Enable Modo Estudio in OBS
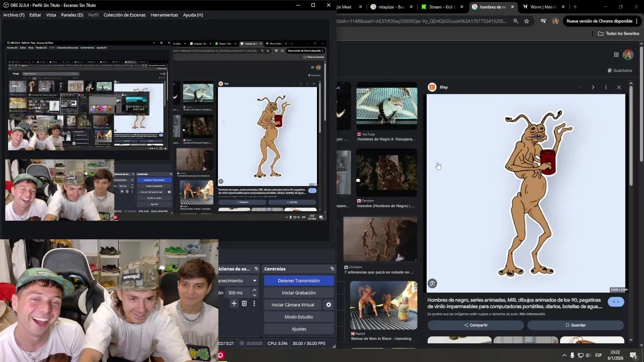 click(x=299, y=317)
